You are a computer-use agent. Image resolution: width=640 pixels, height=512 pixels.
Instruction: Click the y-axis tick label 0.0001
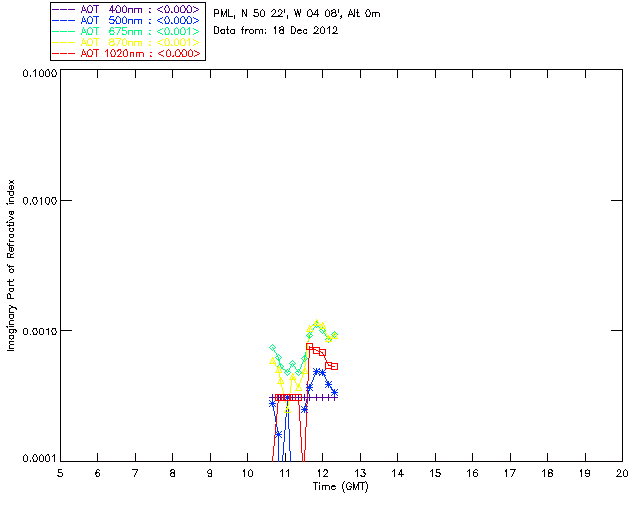coord(39,459)
